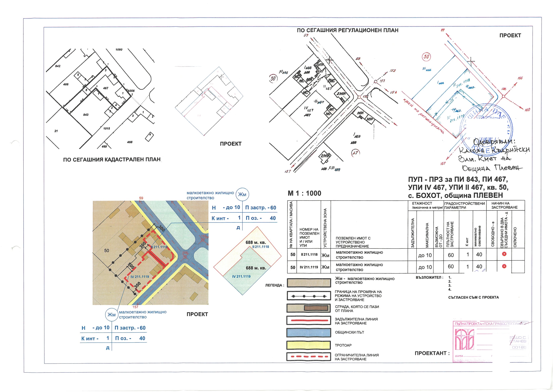Click title line ПУП - ПРЗ за ПИ 843, ПИ 467
The width and height of the screenshot is (555, 392).
tap(458, 179)
